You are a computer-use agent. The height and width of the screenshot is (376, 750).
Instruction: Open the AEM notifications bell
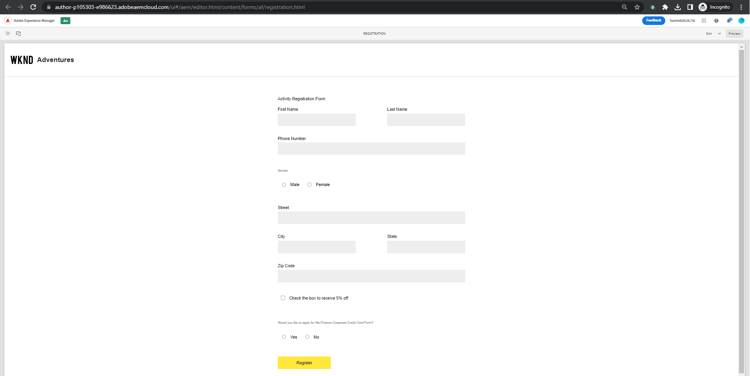point(729,21)
